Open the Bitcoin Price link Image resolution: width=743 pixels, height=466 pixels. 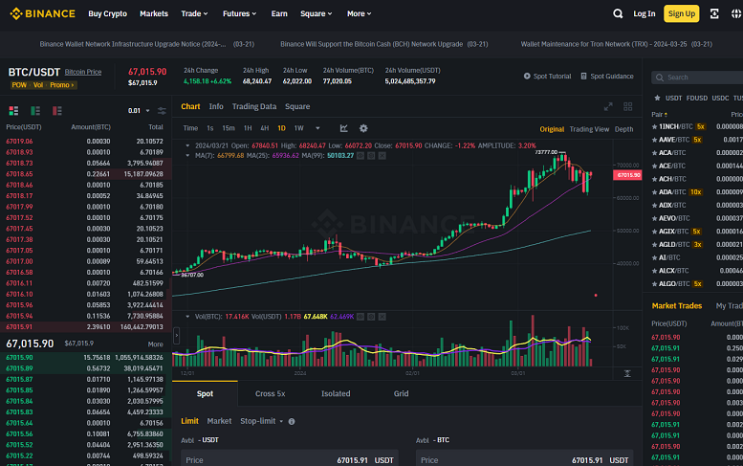(83, 72)
